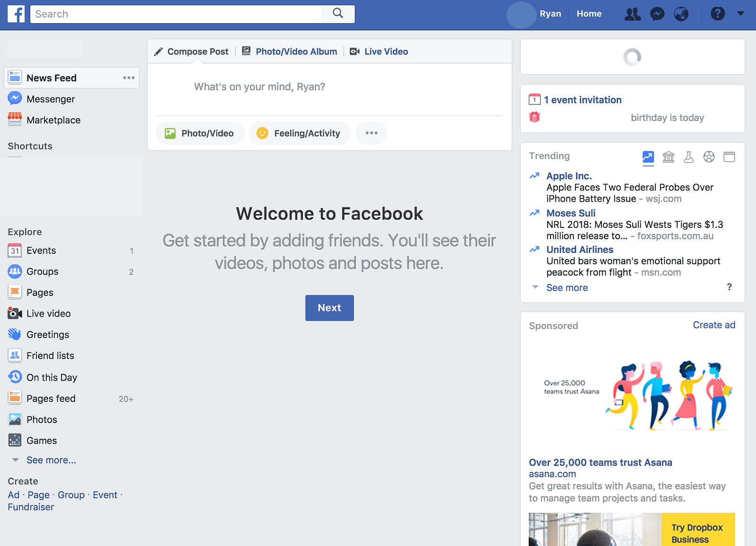Viewport: 756px width, 546px height.
Task: Click the What's on your mind field
Action: point(329,87)
